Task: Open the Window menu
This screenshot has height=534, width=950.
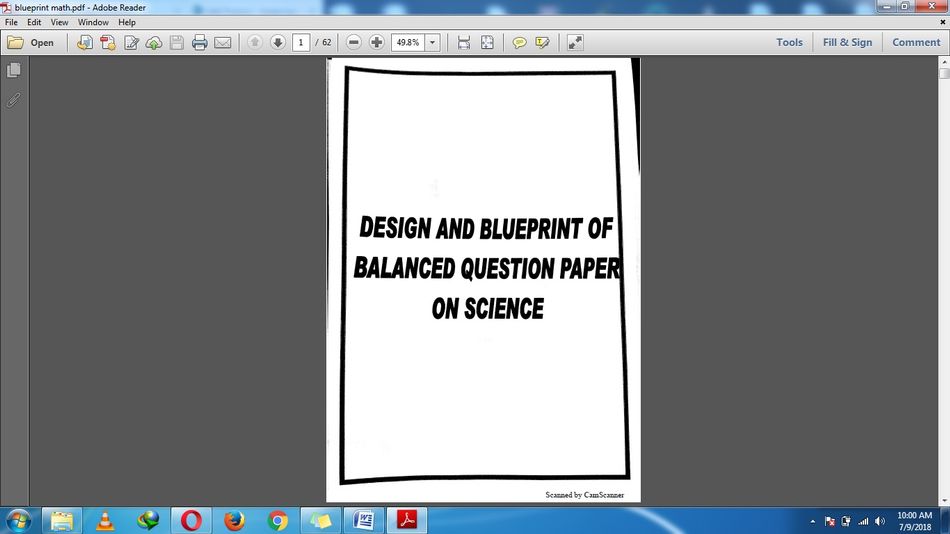Action: pyautogui.click(x=93, y=22)
